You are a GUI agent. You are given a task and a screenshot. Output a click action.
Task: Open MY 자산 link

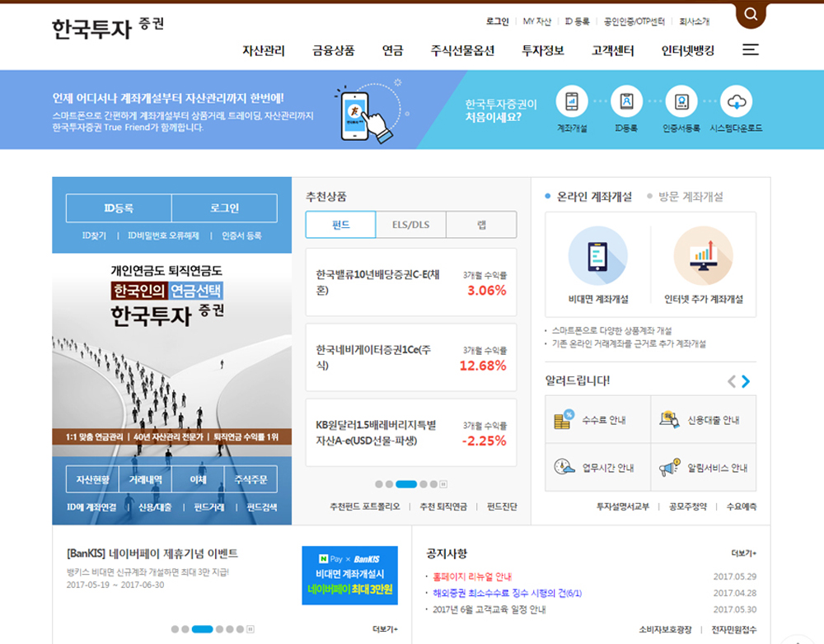[x=537, y=21]
